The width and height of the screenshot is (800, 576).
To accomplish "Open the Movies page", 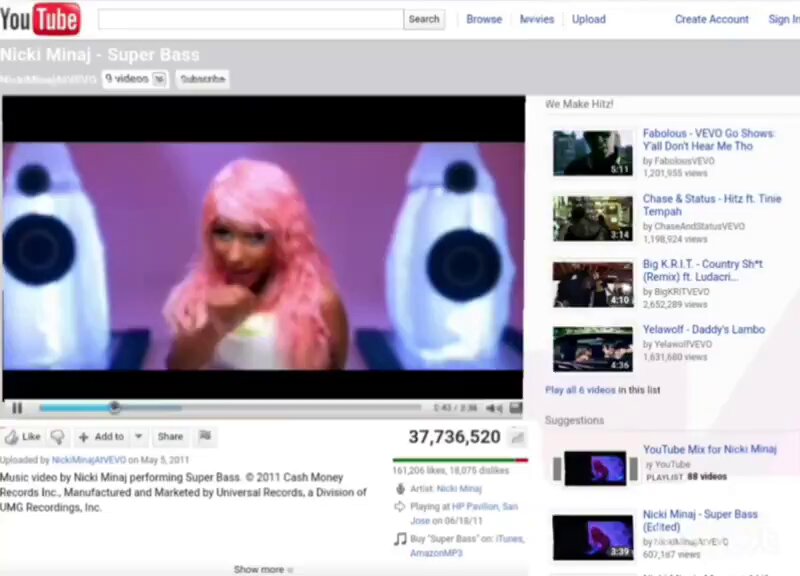I will click(x=537, y=19).
